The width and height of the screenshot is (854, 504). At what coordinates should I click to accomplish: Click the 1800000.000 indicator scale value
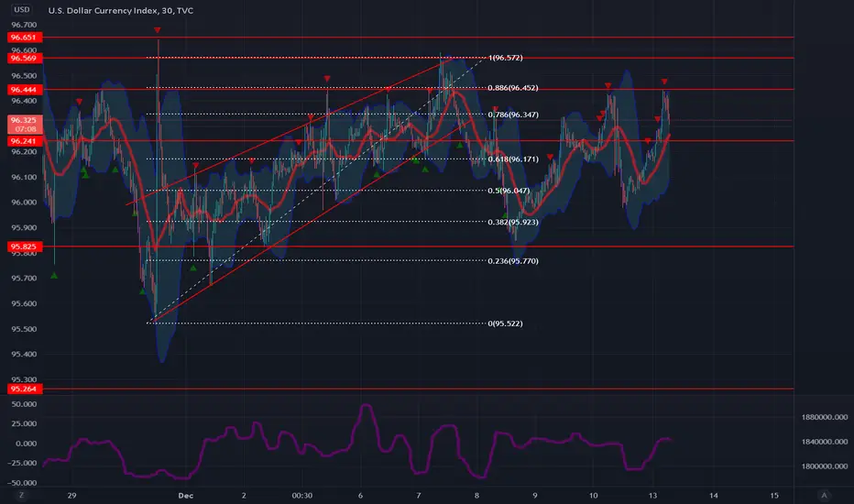824,466
